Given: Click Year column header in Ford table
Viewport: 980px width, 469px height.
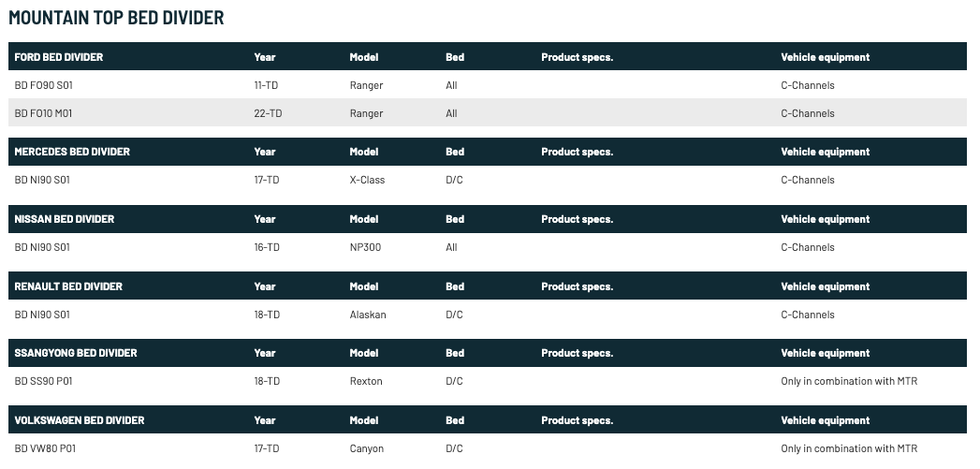Looking at the screenshot, I should (x=265, y=57).
